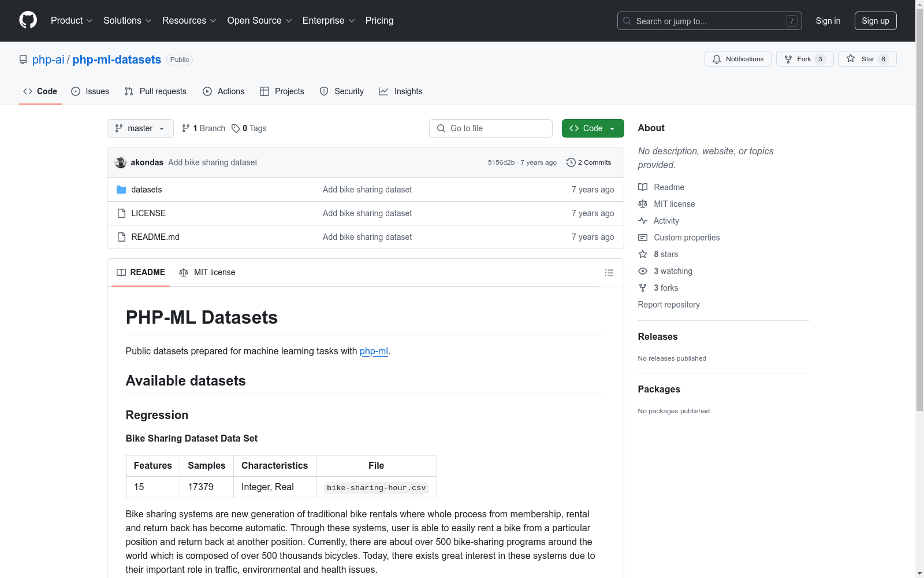Viewport: 924px width, 578px height.
Task: Switch to the Security tab
Action: tap(342, 91)
